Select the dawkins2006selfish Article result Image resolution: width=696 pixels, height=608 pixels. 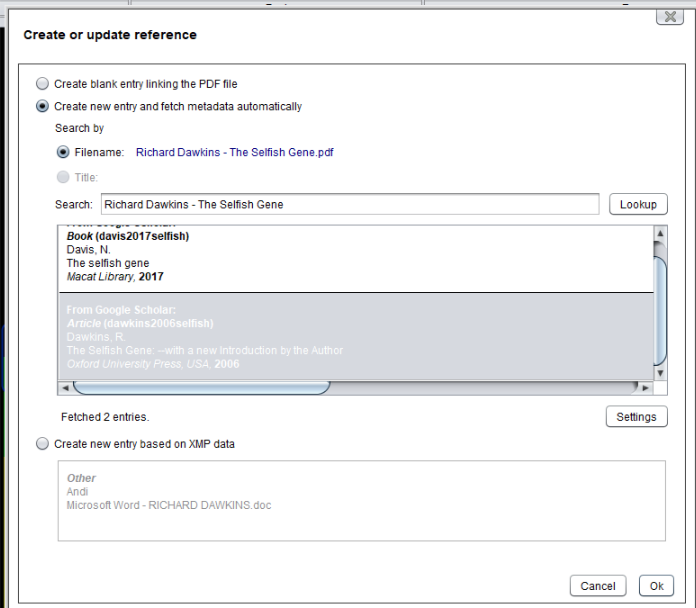356,336
